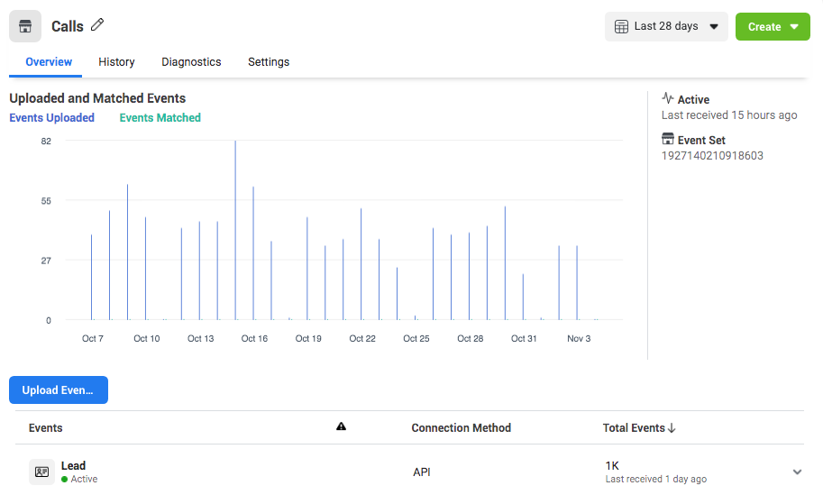Screen dimensions: 823x504
Task: Open the Create dropdown menu
Action: tap(773, 27)
